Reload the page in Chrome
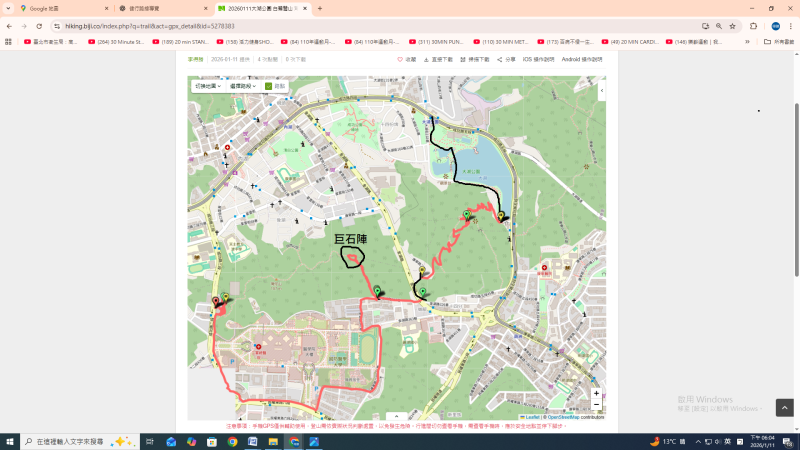The width and height of the screenshot is (800, 450). [38, 26]
